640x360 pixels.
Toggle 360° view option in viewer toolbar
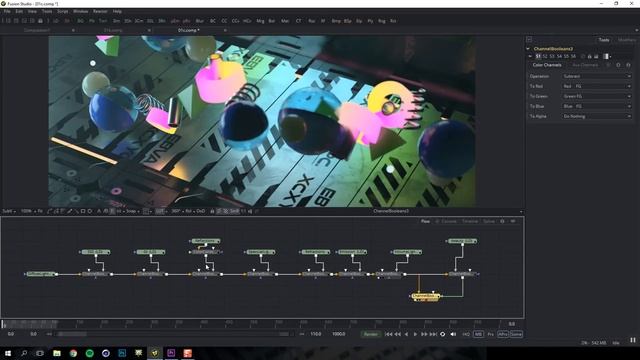click(176, 211)
